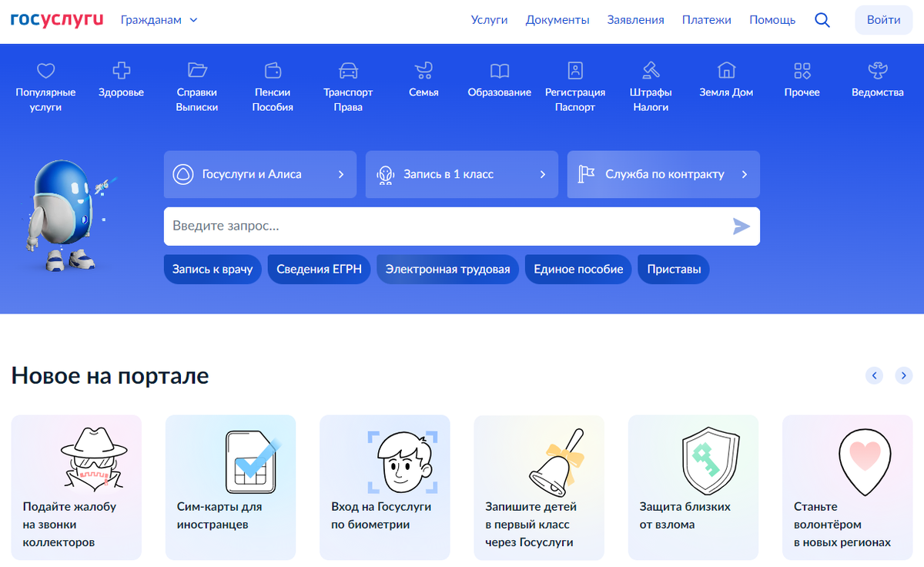Click the send arrow in search box
Image resolution: width=924 pixels, height=567 pixels.
pyautogui.click(x=741, y=226)
